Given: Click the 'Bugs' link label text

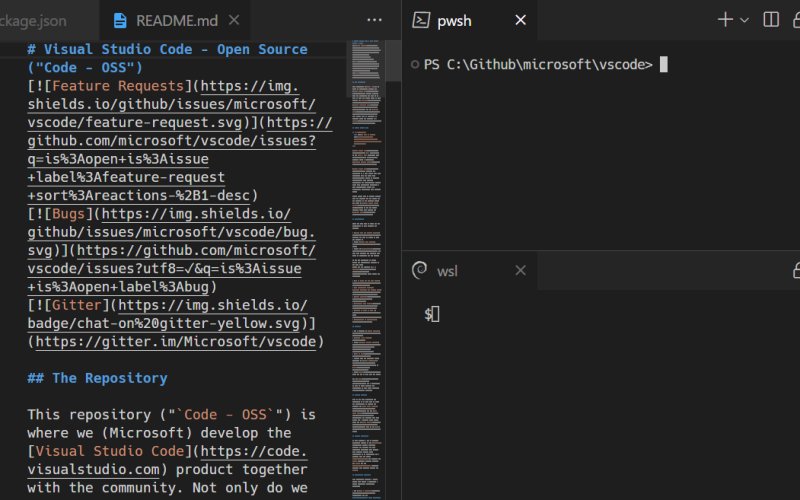Looking at the screenshot, I should coord(68,213).
